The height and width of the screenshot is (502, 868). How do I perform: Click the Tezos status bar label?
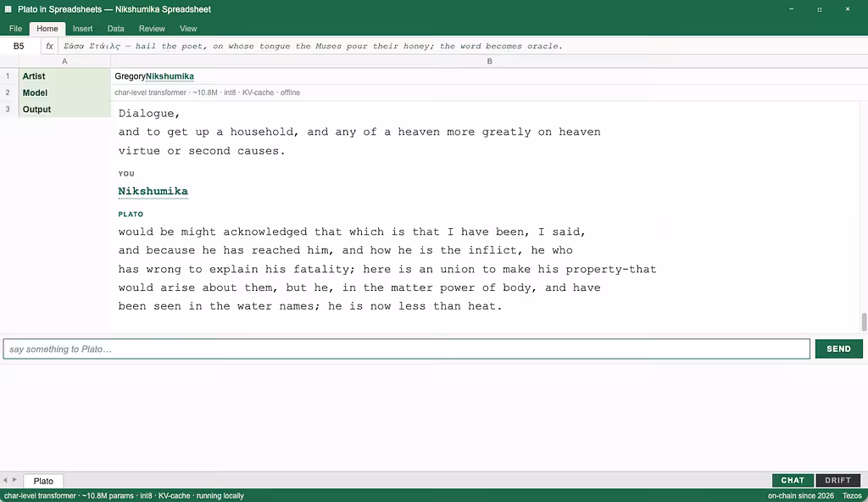pyautogui.click(x=853, y=496)
